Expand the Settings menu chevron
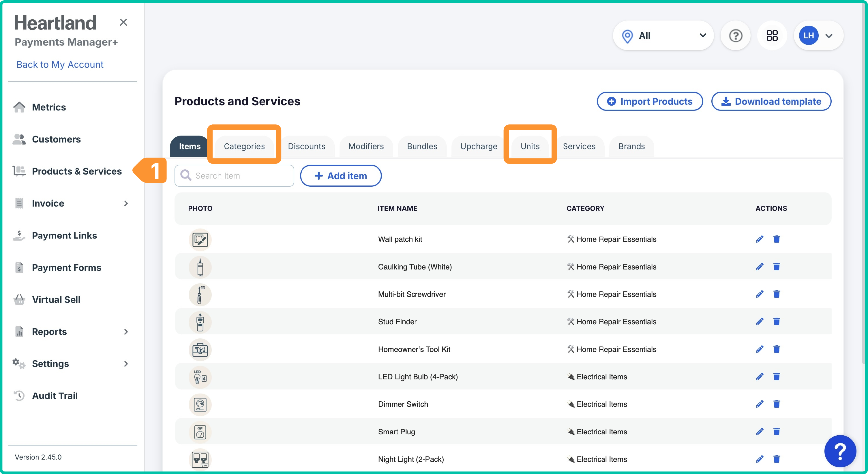The image size is (868, 474). point(126,364)
